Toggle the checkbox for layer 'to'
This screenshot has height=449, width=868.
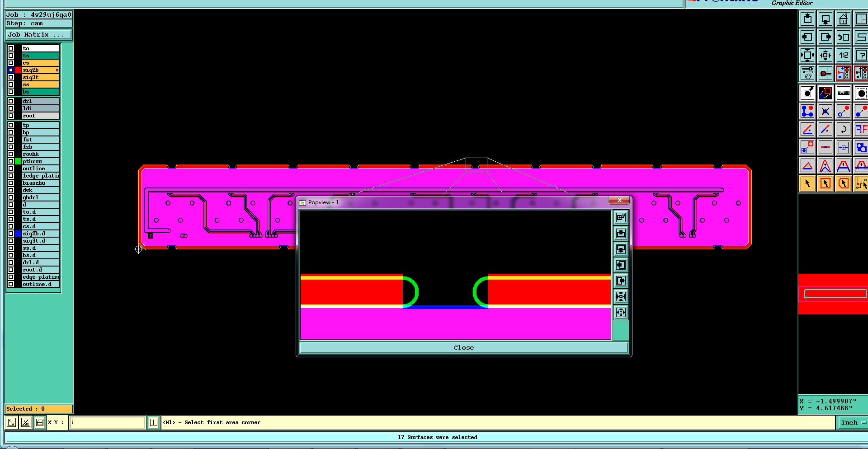(11, 48)
